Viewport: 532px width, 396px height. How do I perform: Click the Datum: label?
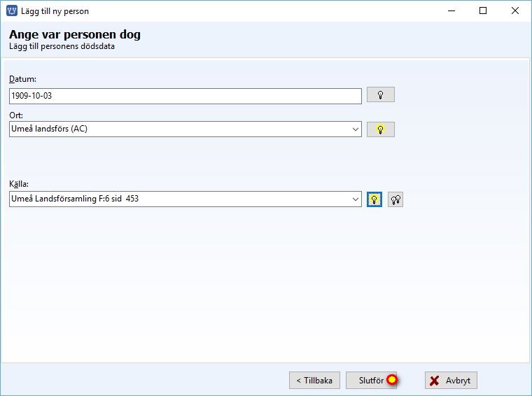pyautogui.click(x=22, y=79)
